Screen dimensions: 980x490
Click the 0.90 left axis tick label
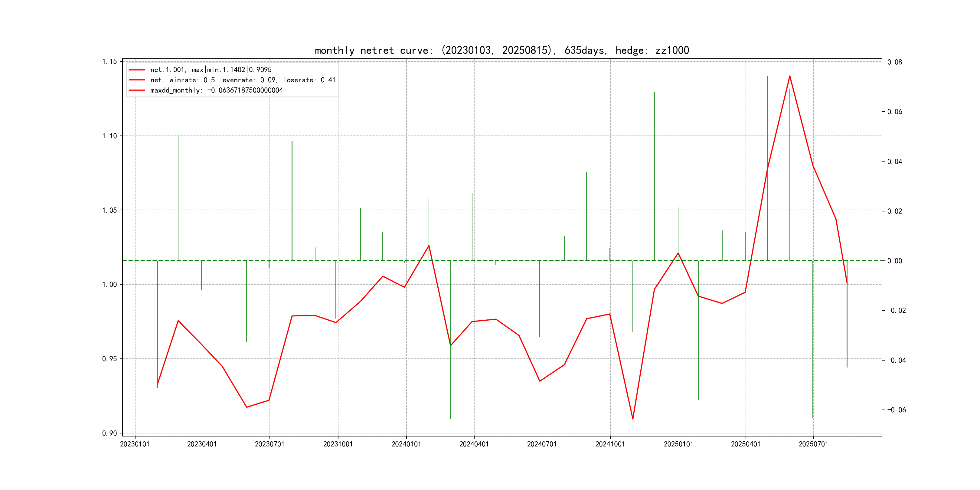109,433
